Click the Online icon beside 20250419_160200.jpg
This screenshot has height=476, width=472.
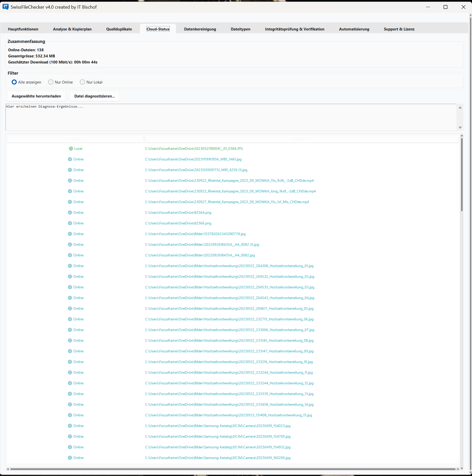tap(70, 458)
